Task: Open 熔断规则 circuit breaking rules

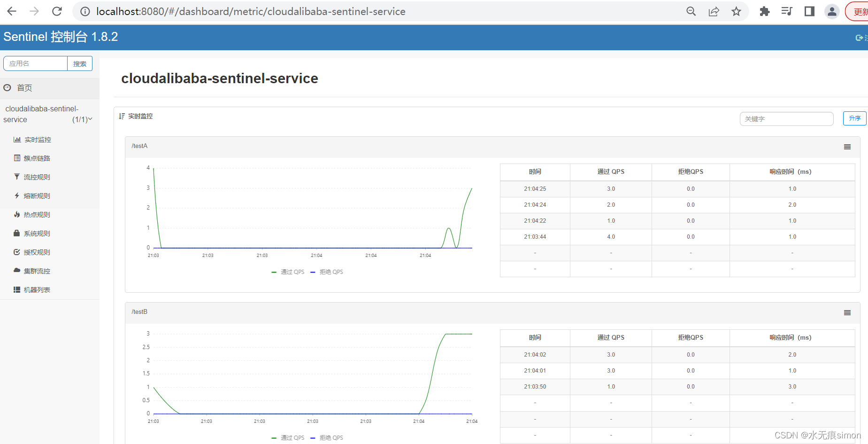Action: pos(37,196)
